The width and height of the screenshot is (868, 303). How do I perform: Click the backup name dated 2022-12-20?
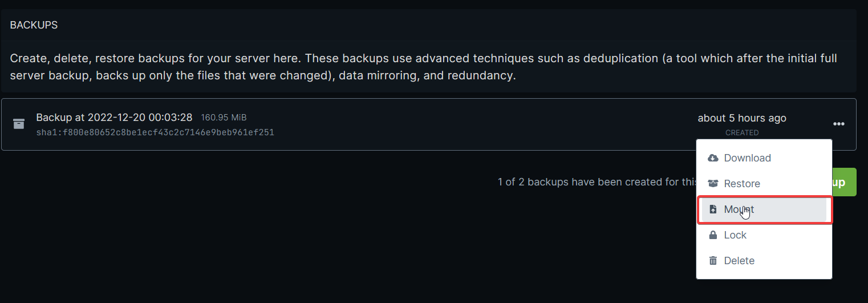coord(114,118)
